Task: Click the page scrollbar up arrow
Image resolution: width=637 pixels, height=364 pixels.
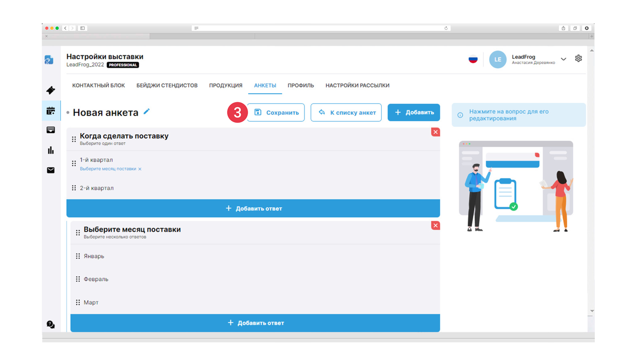Action: point(591,50)
